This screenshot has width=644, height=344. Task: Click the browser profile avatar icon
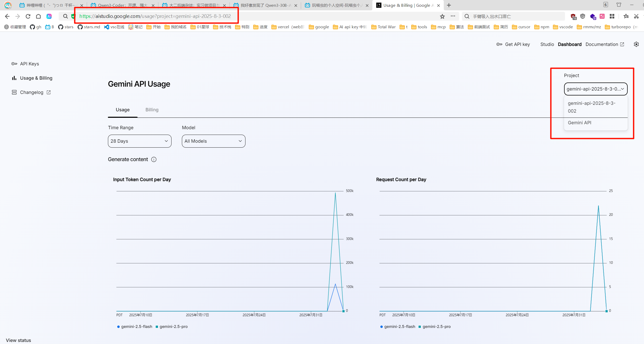[8, 5]
